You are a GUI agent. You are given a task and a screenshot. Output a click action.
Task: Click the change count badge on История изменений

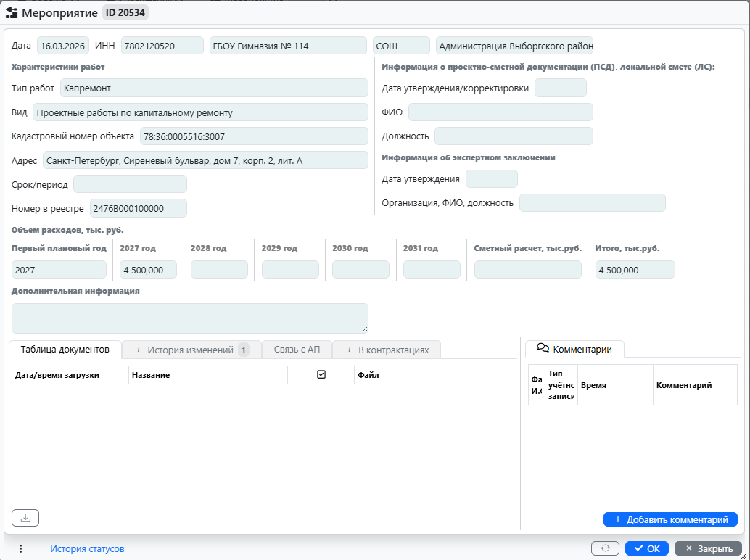(x=244, y=350)
